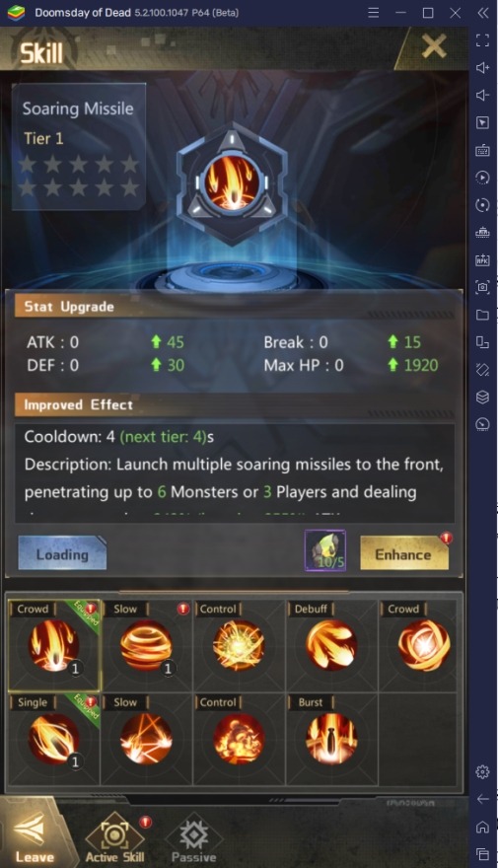This screenshot has width=498, height=868.
Task: Tap the Leave button
Action: click(35, 835)
